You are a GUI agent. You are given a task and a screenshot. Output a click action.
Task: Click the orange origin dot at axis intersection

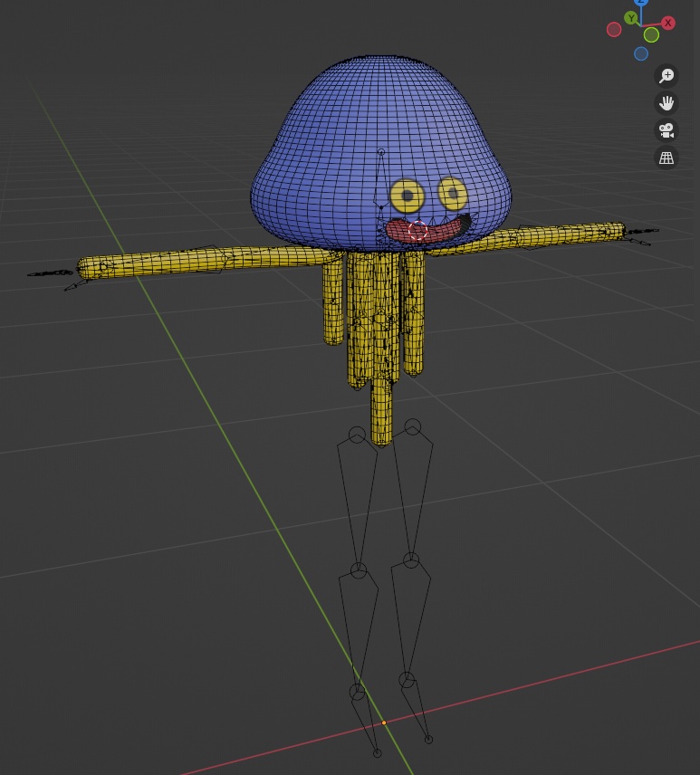(384, 722)
